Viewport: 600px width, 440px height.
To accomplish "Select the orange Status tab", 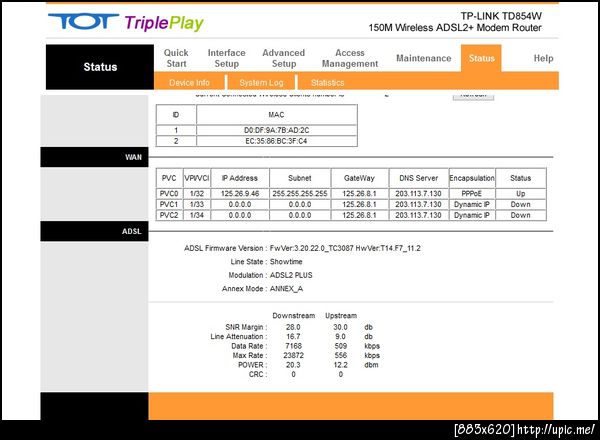I will [x=481, y=58].
